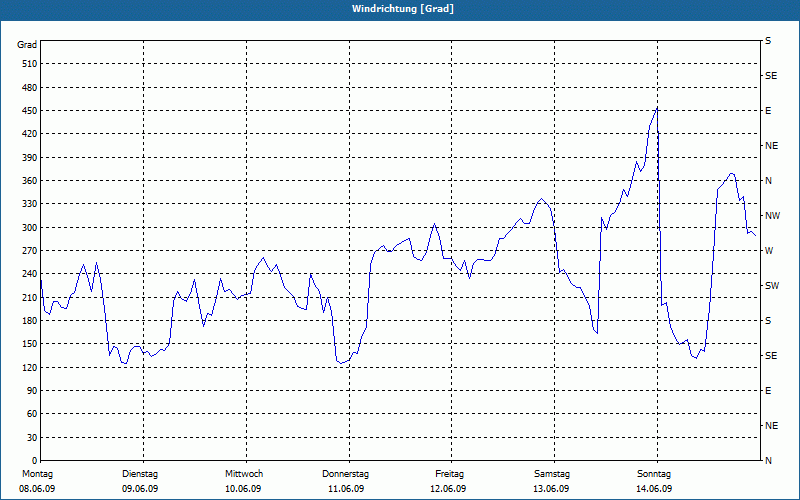Select the 90 y-axis value

pyautogui.click(x=32, y=390)
